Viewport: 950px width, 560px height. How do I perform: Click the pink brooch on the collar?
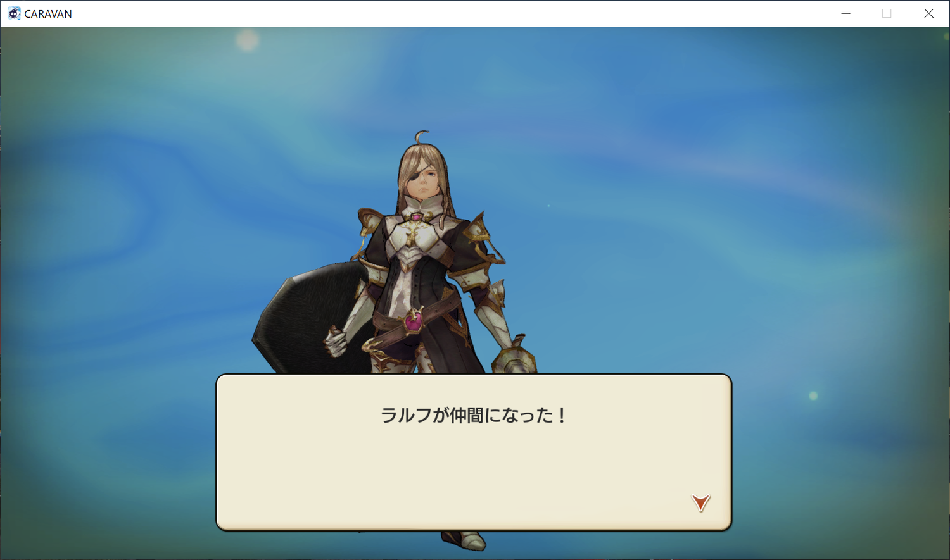pos(416,216)
